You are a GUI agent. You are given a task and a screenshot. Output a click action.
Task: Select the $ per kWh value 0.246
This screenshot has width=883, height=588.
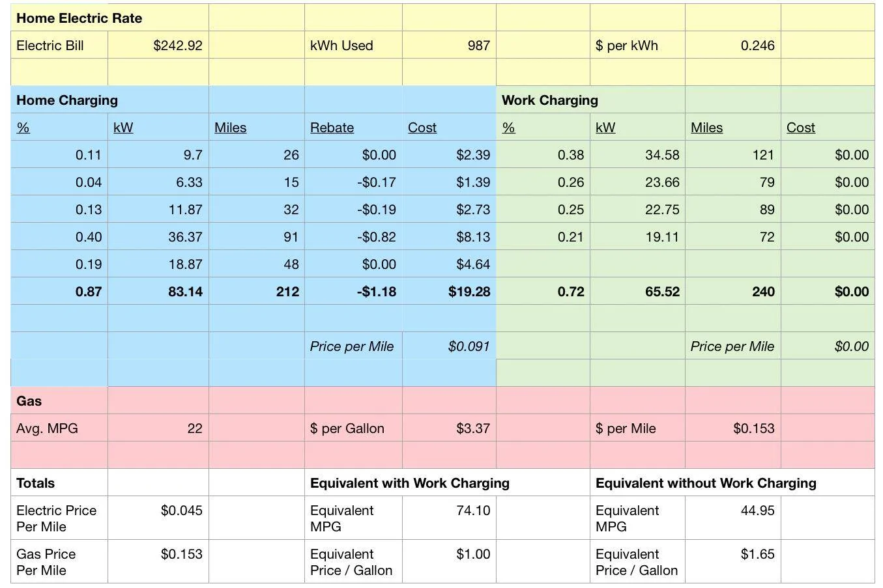(733, 46)
